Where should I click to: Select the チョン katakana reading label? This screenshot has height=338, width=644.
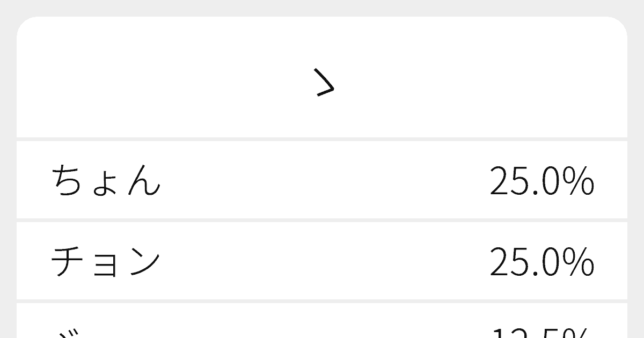tap(106, 261)
